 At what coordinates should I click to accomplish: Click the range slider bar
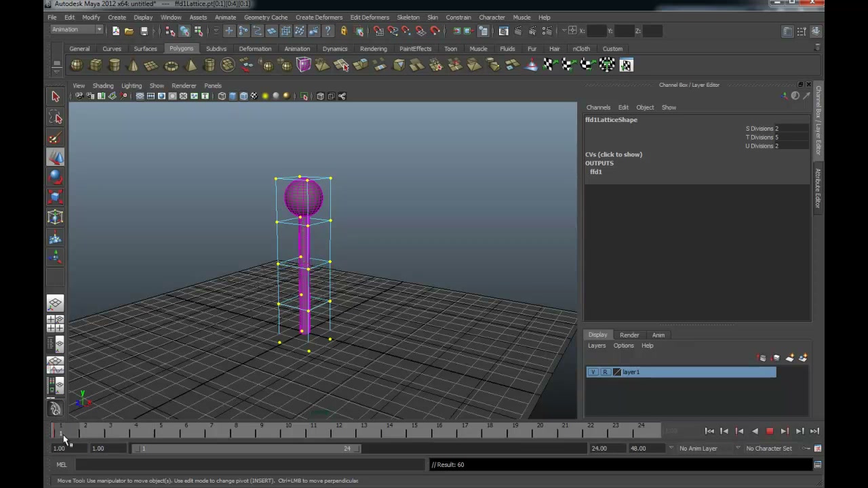coord(247,448)
